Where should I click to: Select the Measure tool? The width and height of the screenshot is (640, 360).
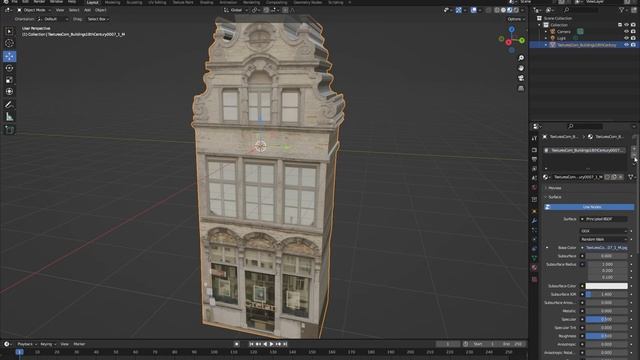click(9, 117)
